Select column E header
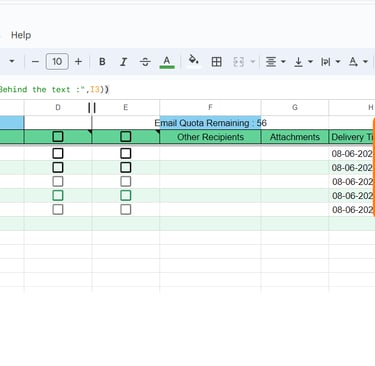The image size is (375, 366). (126, 107)
